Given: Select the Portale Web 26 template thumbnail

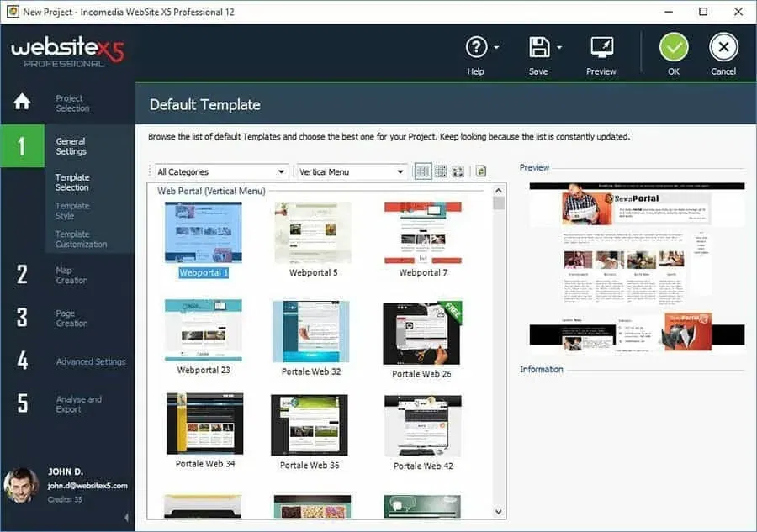Looking at the screenshot, I should point(421,334).
